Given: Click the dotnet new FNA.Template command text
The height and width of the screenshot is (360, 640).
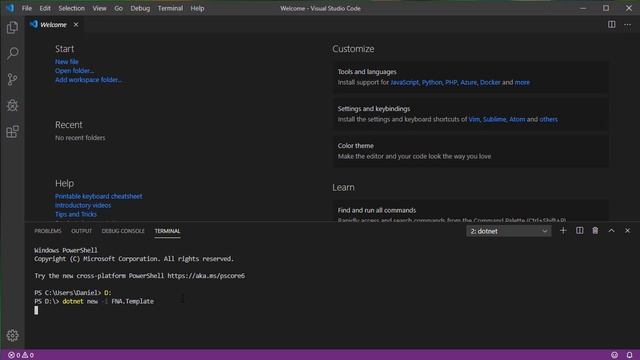Looking at the screenshot, I should click(x=108, y=302).
